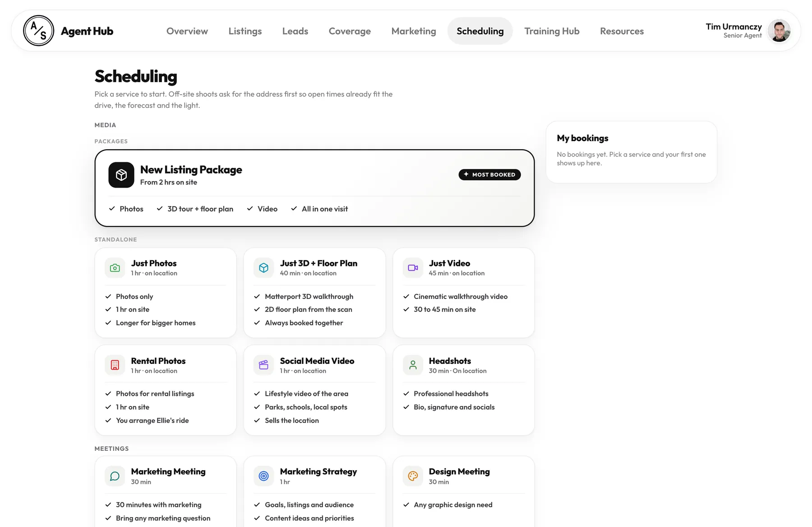The image size is (812, 527).
Task: Choose the Just Video service title
Action: pyautogui.click(x=449, y=263)
